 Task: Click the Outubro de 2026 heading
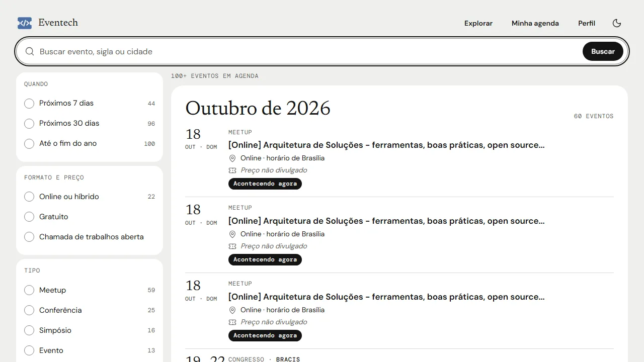pyautogui.click(x=258, y=108)
